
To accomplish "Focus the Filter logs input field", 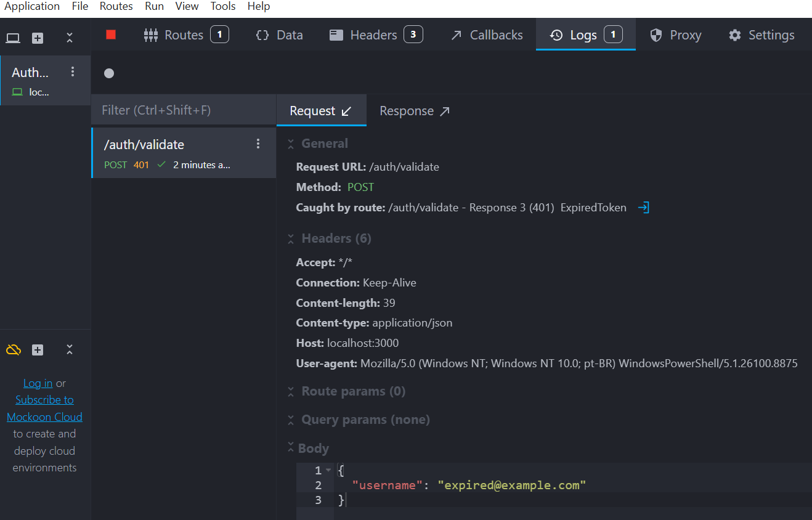I will click(x=184, y=110).
